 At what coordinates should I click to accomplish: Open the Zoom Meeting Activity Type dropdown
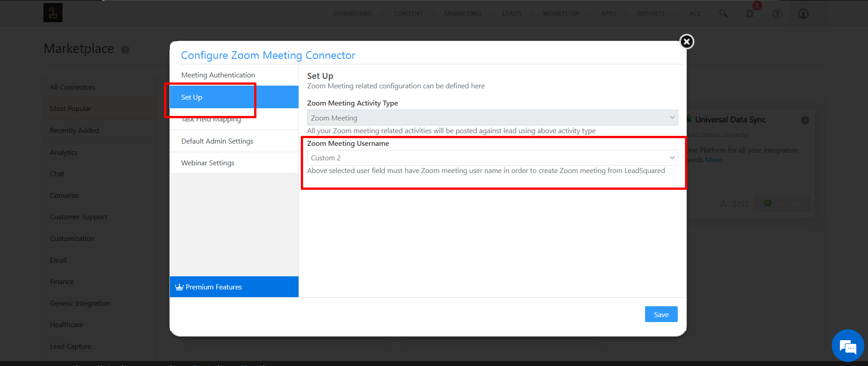(x=492, y=118)
